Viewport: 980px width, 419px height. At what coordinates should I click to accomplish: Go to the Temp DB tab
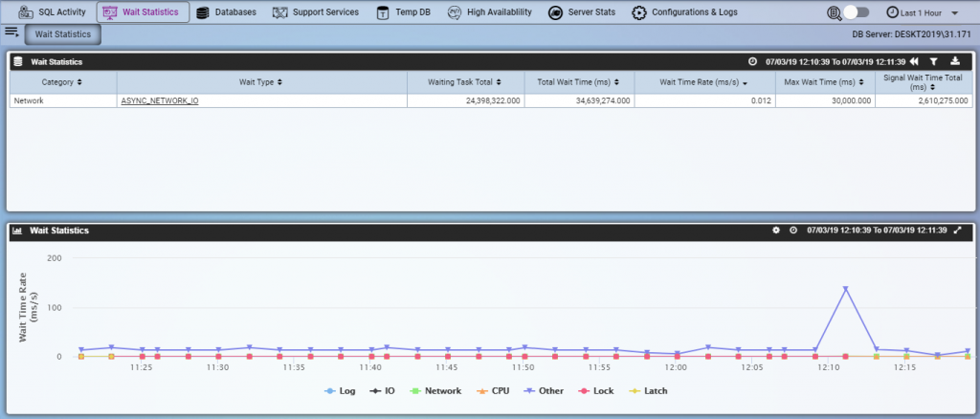point(404,11)
